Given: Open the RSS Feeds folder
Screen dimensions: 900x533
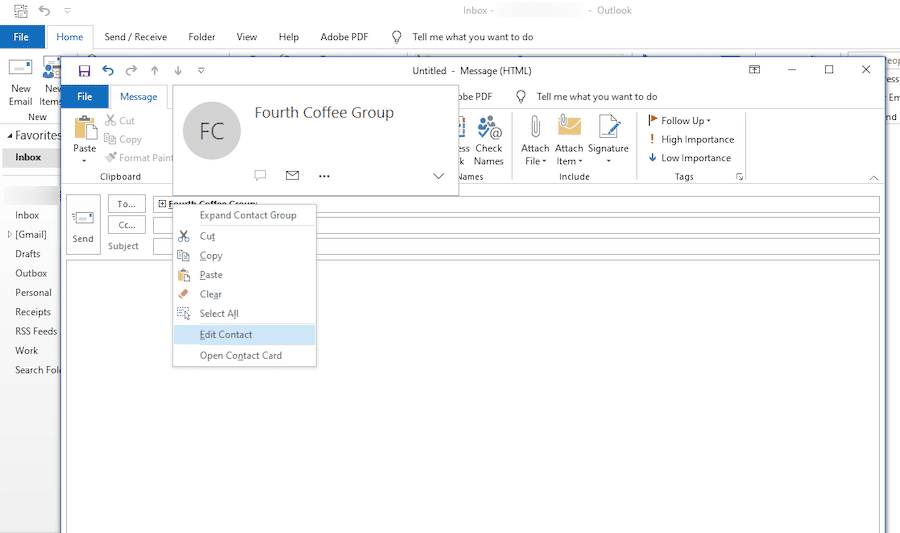Looking at the screenshot, I should [x=36, y=331].
